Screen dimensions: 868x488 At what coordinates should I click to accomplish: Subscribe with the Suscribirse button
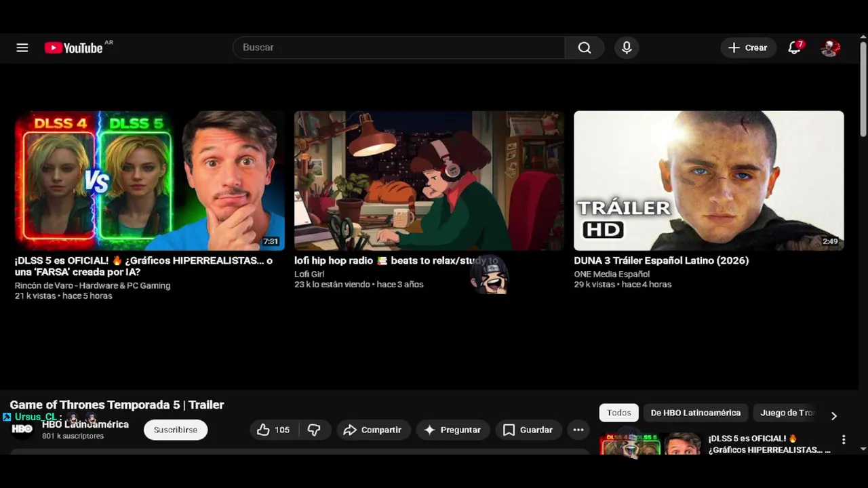pos(176,430)
